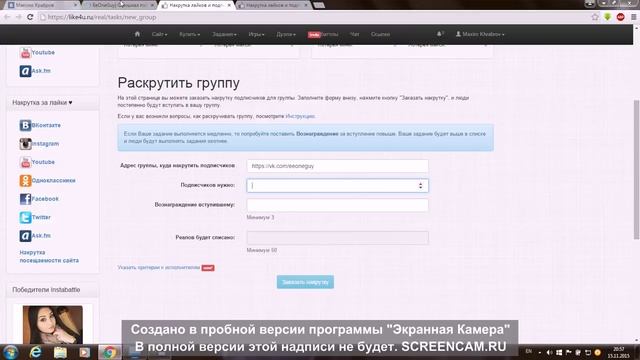640x360 pixels.
Task: Expand the Сайт dropdown menu
Action: tap(159, 34)
